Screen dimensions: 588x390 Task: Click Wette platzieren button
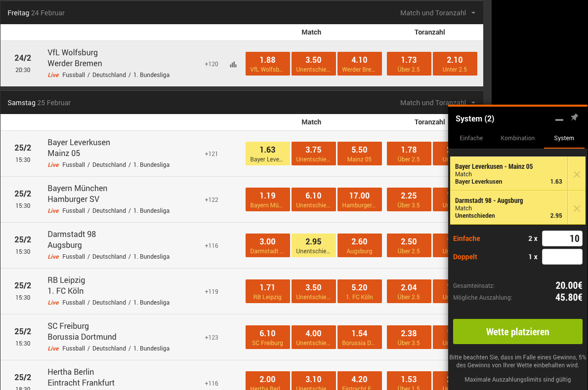click(x=517, y=332)
